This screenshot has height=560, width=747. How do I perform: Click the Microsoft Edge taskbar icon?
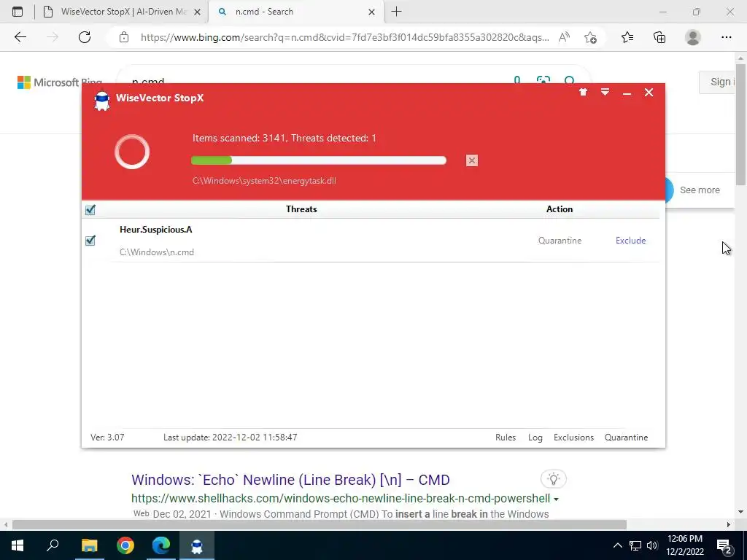[161, 545]
